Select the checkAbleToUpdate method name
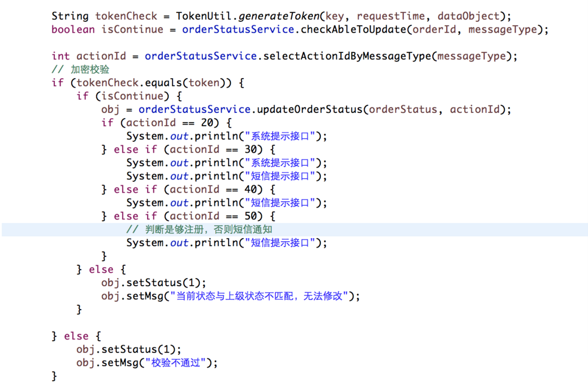 click(x=353, y=29)
